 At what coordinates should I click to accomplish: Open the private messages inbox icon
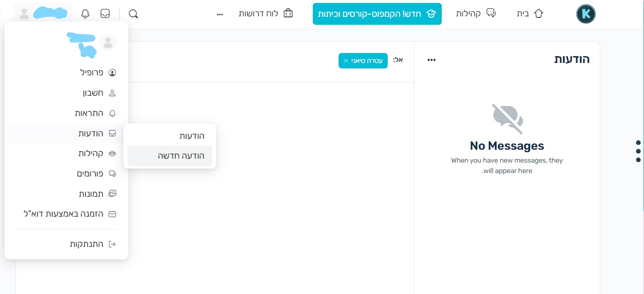(105, 13)
